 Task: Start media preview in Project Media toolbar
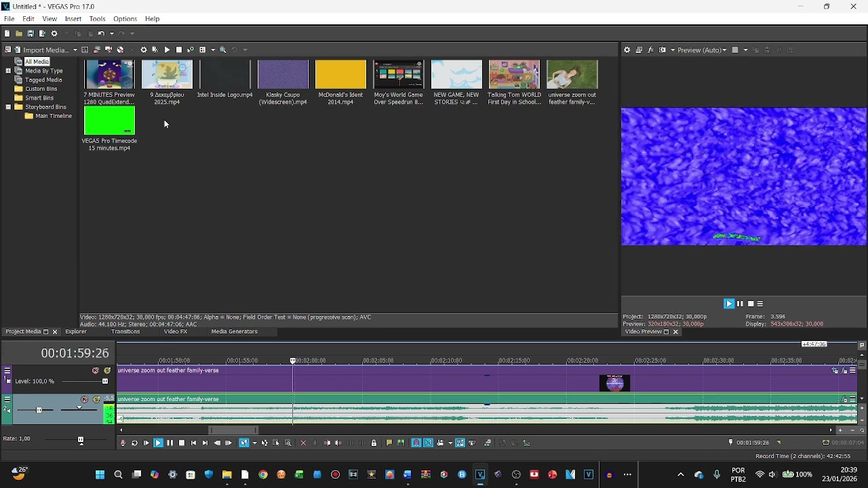click(167, 49)
